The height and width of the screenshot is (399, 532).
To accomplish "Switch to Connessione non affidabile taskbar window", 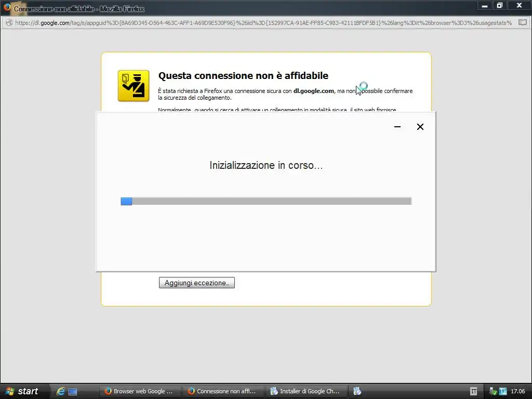I will pos(222,391).
